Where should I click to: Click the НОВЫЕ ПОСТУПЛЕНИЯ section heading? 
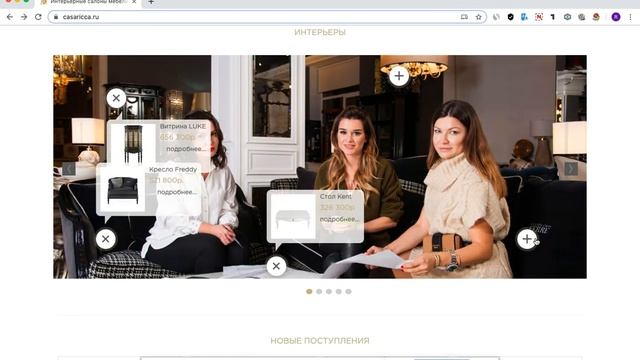(320, 341)
